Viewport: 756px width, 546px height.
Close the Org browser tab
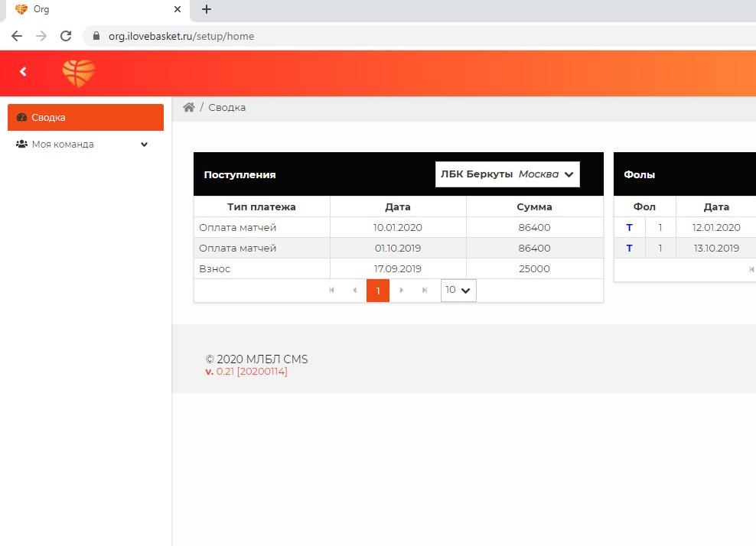tap(178, 10)
